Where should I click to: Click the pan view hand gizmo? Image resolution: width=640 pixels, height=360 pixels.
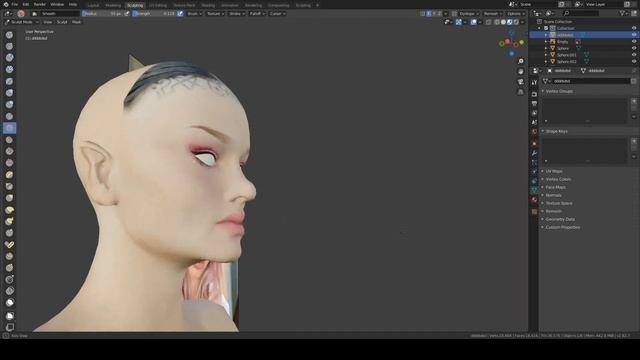(x=520, y=71)
